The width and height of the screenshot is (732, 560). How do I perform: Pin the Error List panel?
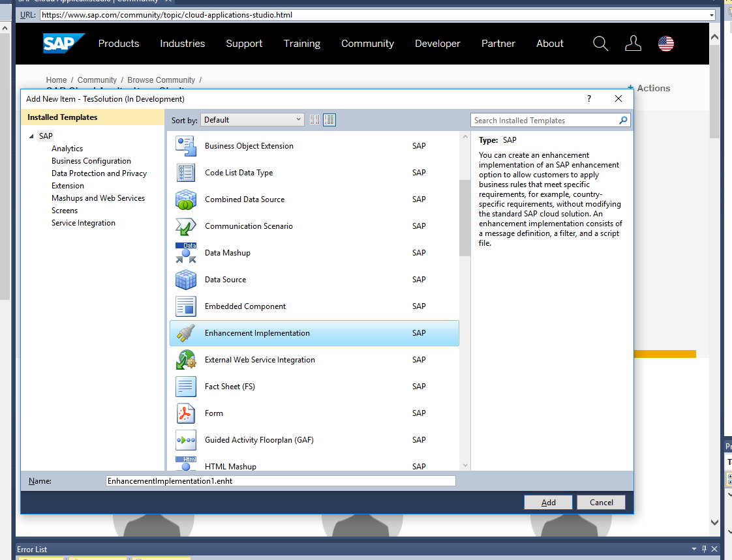[704, 549]
